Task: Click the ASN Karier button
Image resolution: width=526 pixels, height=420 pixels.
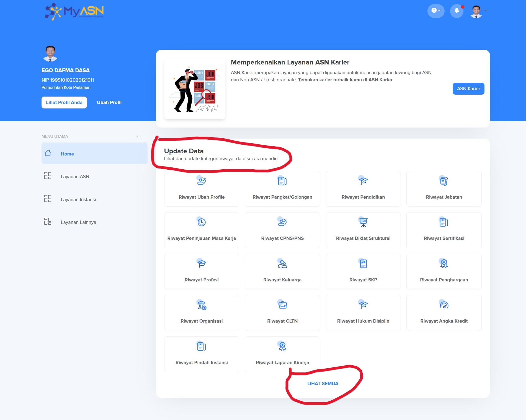Action: point(468,89)
